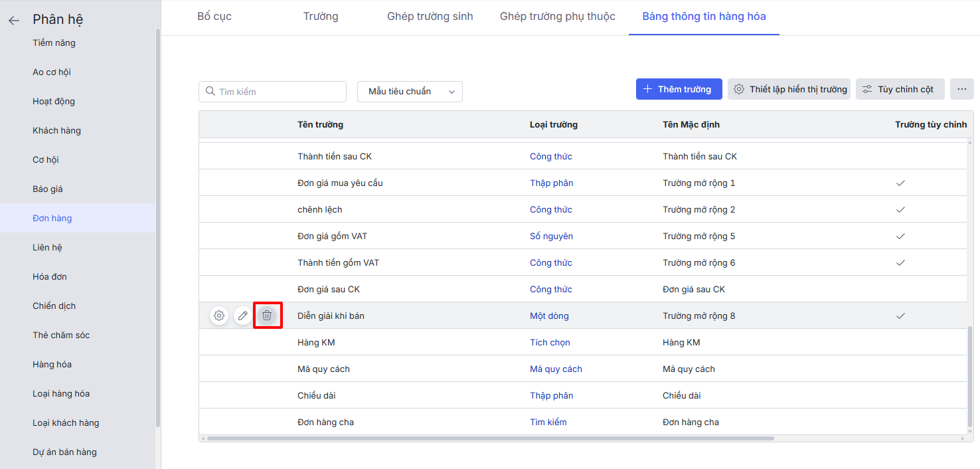Click the back arrow beside Phân hệ
Viewport: 980px width, 469px height.
tap(14, 21)
